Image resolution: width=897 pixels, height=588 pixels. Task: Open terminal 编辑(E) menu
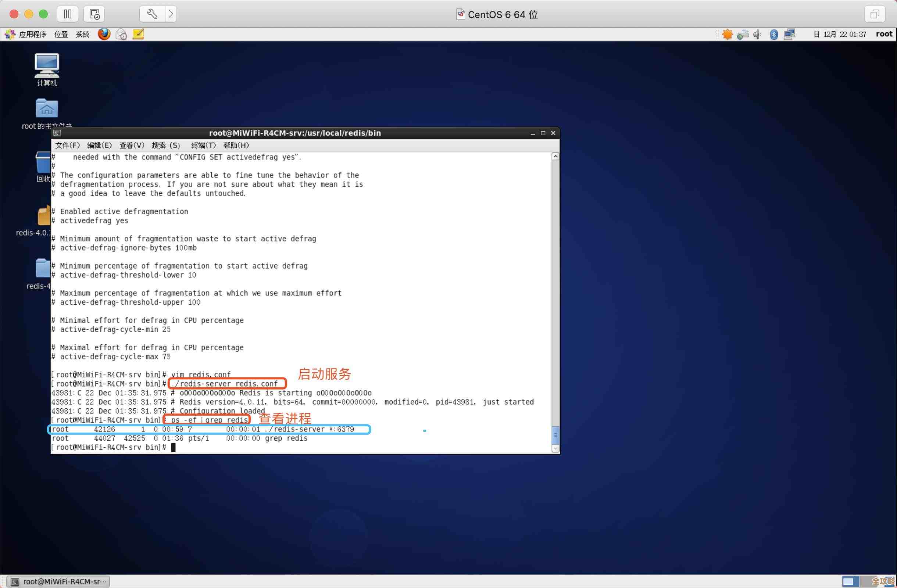[x=100, y=146]
